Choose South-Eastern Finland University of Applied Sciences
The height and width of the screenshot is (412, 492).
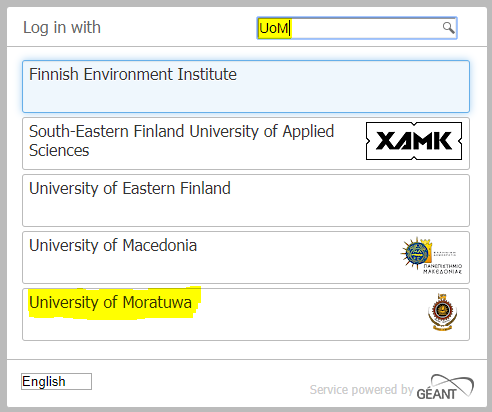(x=246, y=143)
